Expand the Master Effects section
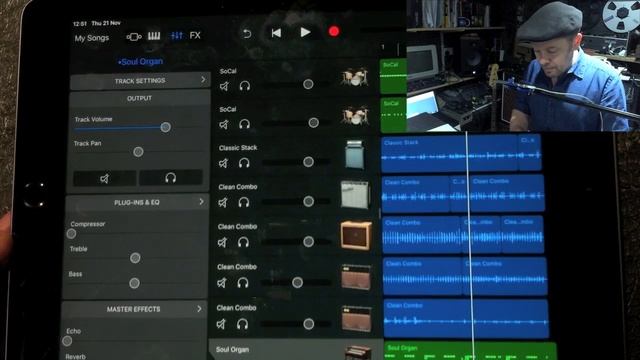Screen dimensions: 640x360 133,309
